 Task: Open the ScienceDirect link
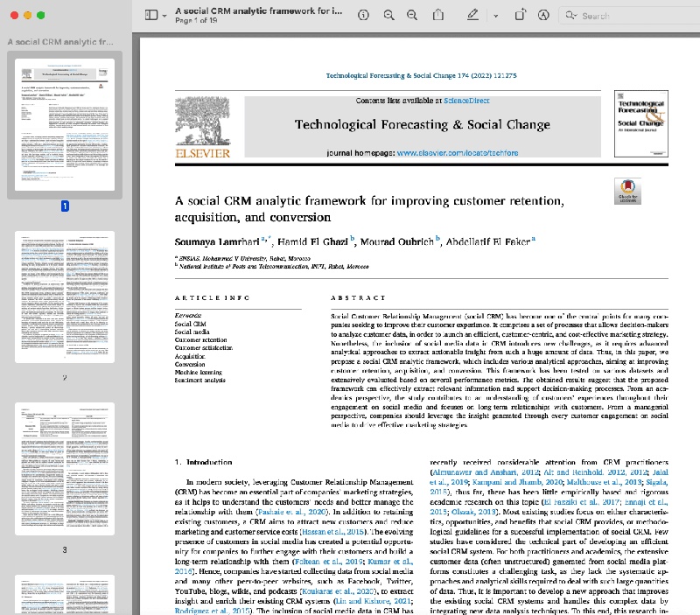click(466, 101)
